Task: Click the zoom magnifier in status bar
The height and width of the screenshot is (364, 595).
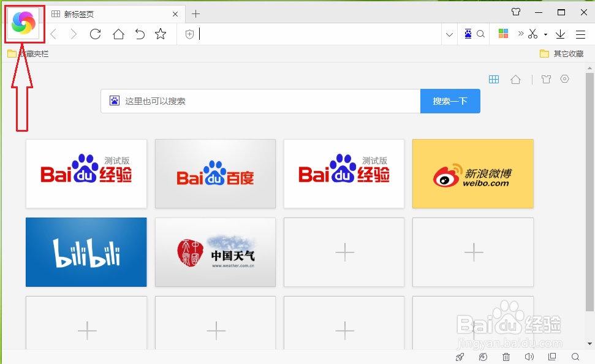Action: coord(575,357)
